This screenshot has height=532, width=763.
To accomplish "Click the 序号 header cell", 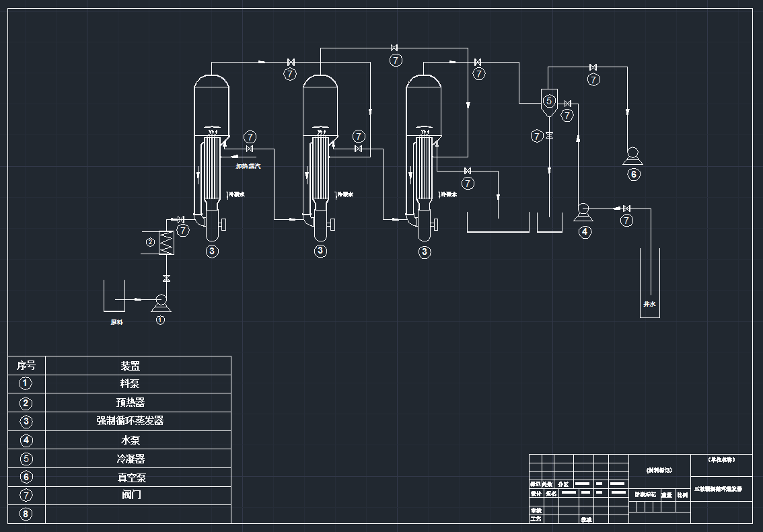I will (27, 366).
